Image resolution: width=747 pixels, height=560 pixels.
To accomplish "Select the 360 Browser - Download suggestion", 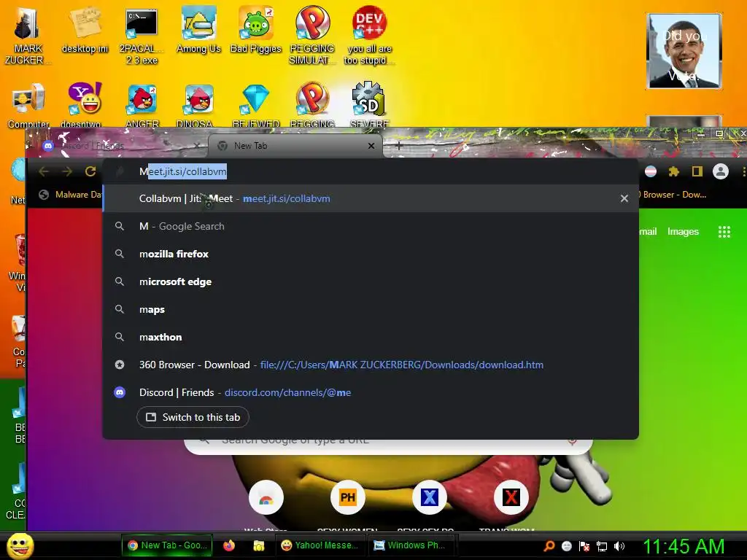I will click(x=370, y=365).
